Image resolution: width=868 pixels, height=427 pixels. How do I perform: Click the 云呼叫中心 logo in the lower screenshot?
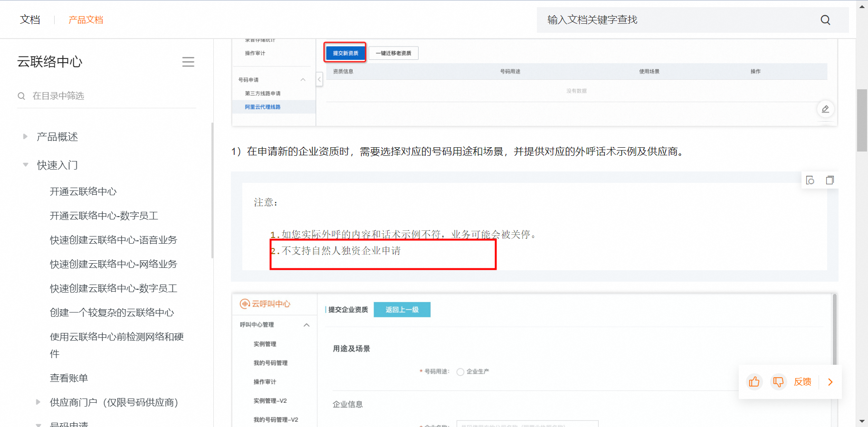point(265,304)
